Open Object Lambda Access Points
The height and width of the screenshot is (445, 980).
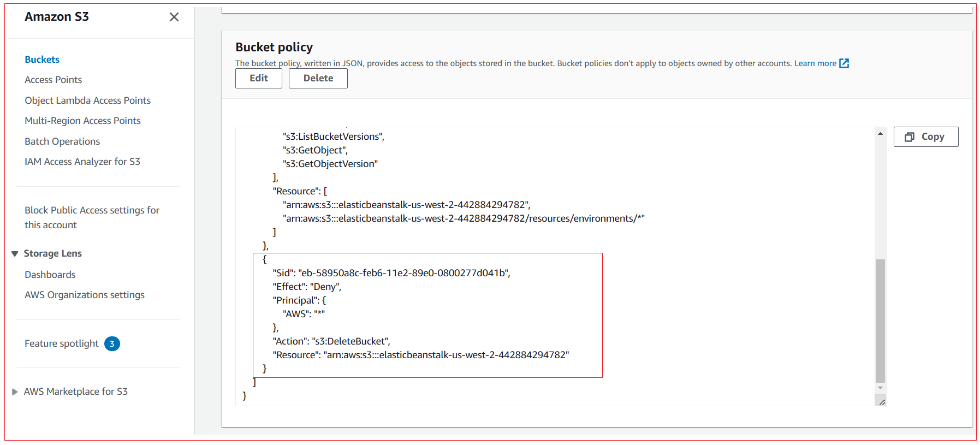pyautogui.click(x=87, y=100)
